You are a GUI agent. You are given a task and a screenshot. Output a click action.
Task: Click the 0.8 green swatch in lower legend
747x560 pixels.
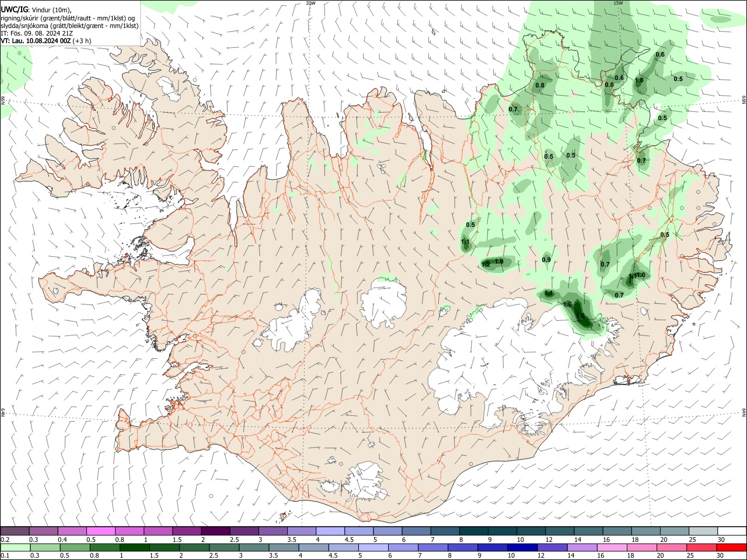[x=105, y=547]
